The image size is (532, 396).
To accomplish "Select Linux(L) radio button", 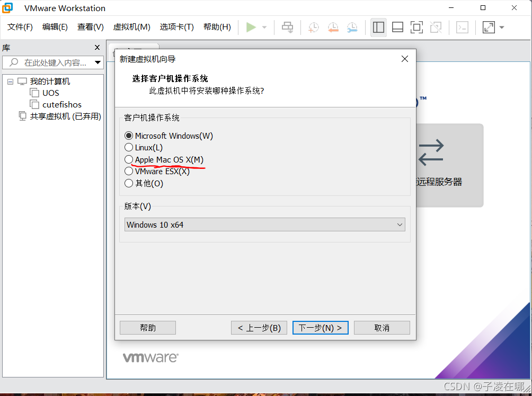I will (x=129, y=148).
